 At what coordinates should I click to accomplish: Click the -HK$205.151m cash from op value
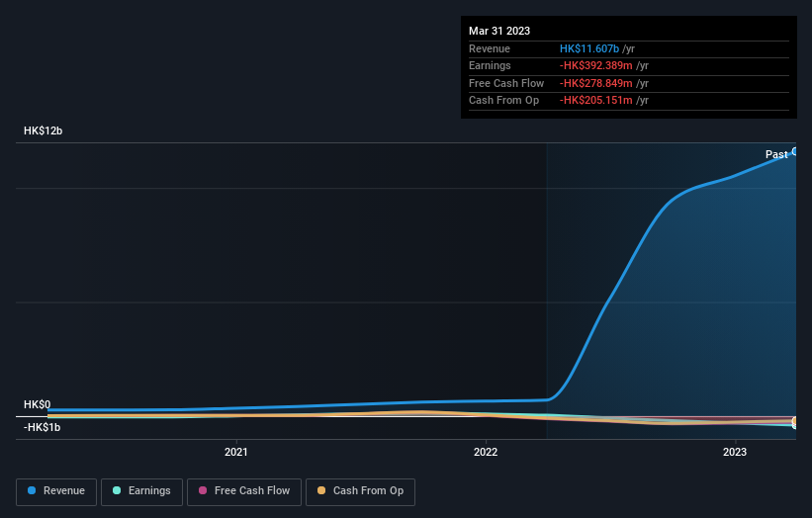[x=596, y=101]
